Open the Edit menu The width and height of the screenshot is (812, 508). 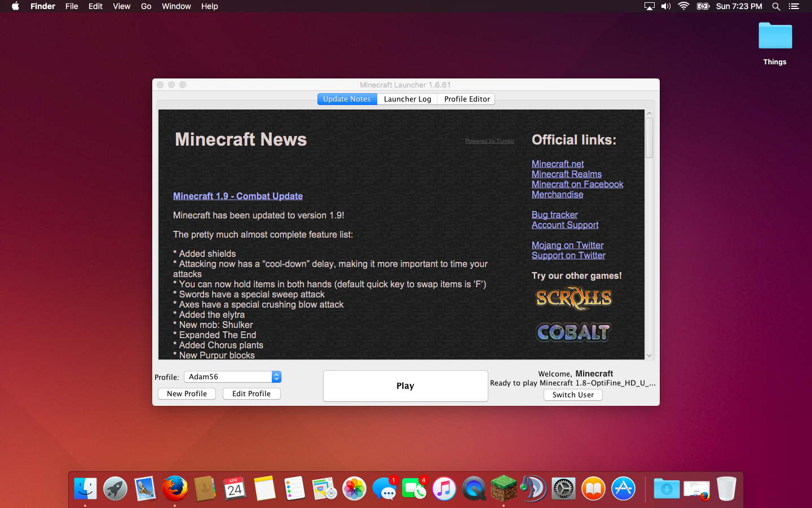click(95, 6)
